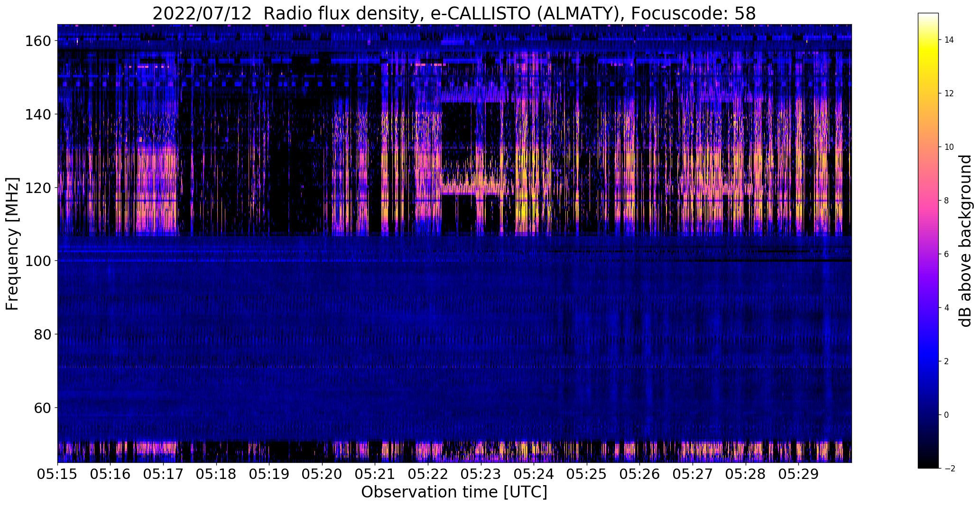The height and width of the screenshot is (506, 980).
Task: Click the plot title mentioning e-CALLISTO (ALMATY)
Action: point(454,13)
